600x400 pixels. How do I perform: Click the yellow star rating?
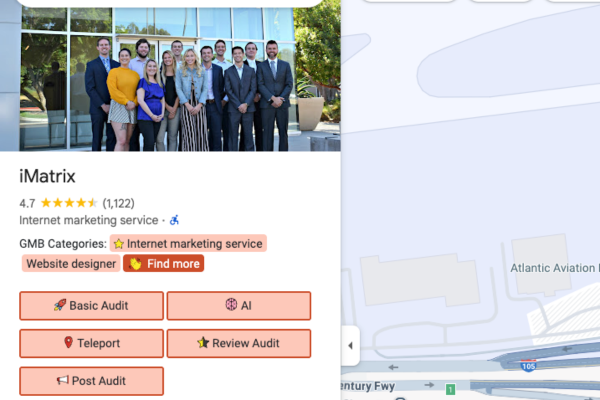pos(69,203)
